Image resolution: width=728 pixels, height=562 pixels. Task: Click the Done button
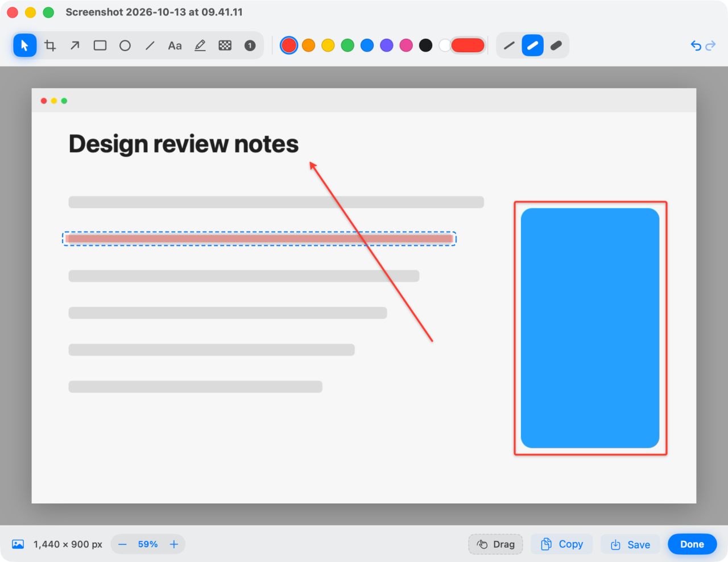click(692, 544)
